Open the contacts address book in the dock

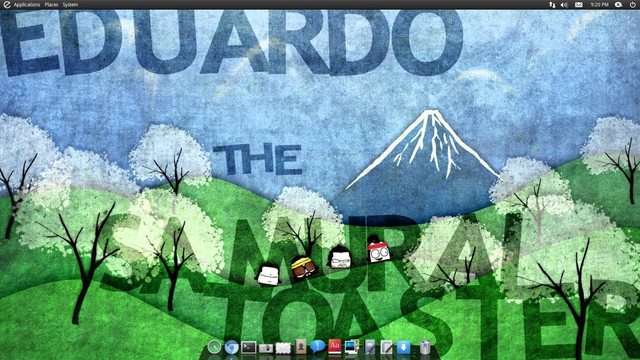pos(301,347)
